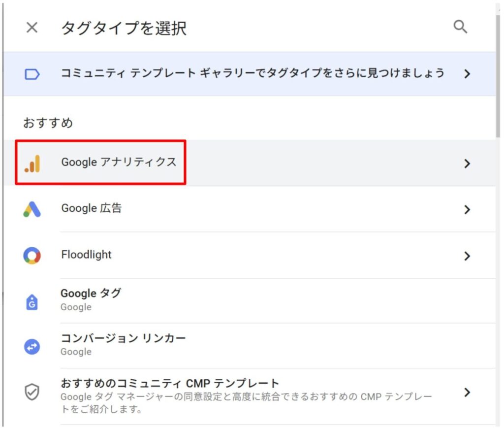Choose the Floodlight tag type text

(86, 255)
